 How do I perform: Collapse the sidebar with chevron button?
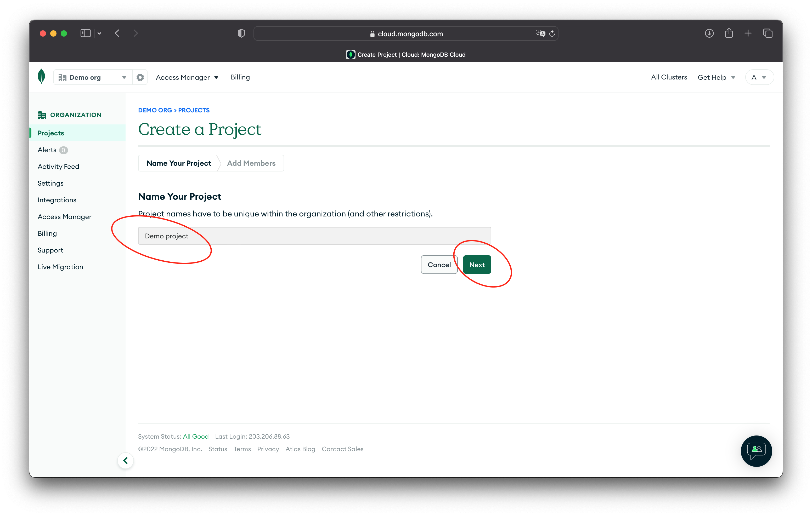click(x=126, y=460)
